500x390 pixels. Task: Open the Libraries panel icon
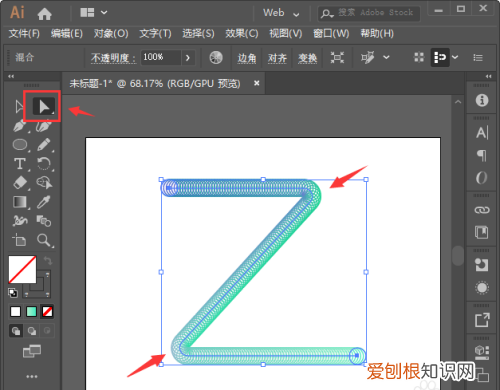click(482, 232)
